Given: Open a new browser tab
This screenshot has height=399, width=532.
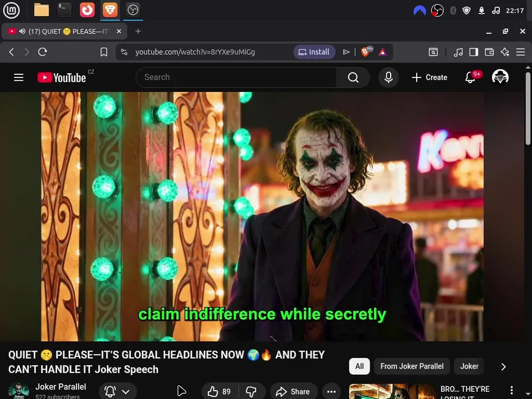Looking at the screenshot, I should [138, 31].
